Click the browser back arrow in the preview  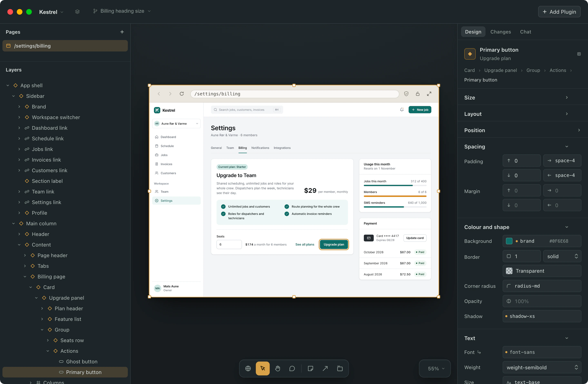159,94
